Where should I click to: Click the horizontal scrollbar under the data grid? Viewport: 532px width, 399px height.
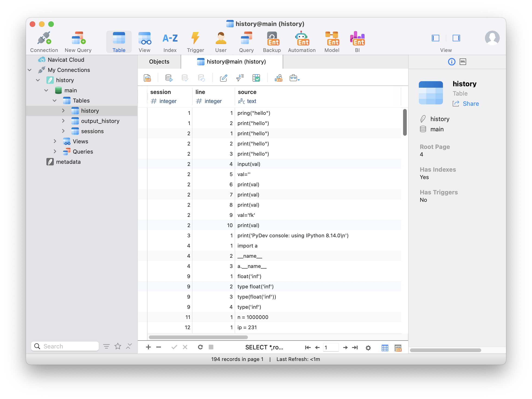pos(198,337)
